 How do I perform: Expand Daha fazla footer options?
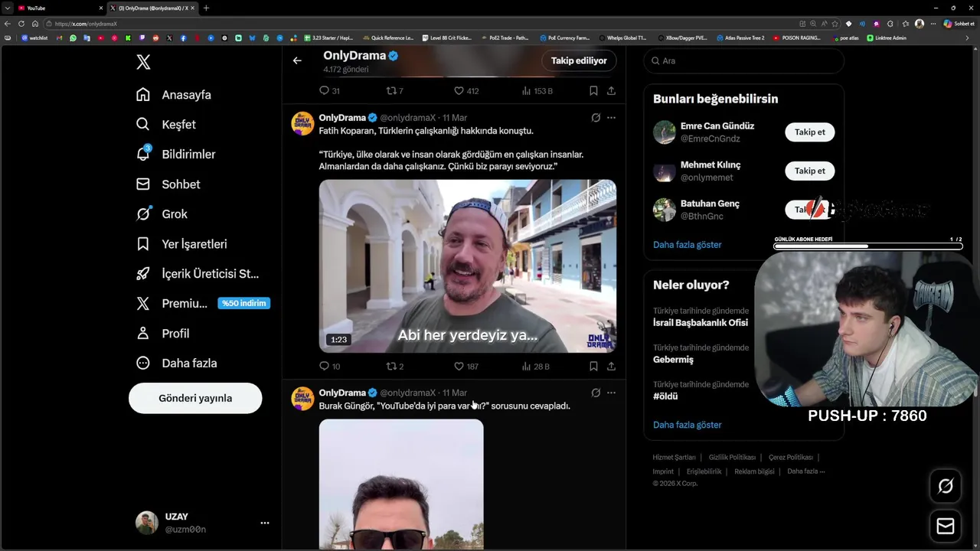coord(806,471)
